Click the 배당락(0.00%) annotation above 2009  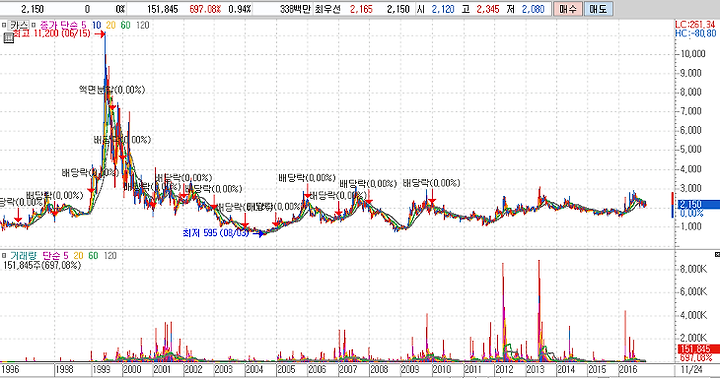pyautogui.click(x=431, y=183)
